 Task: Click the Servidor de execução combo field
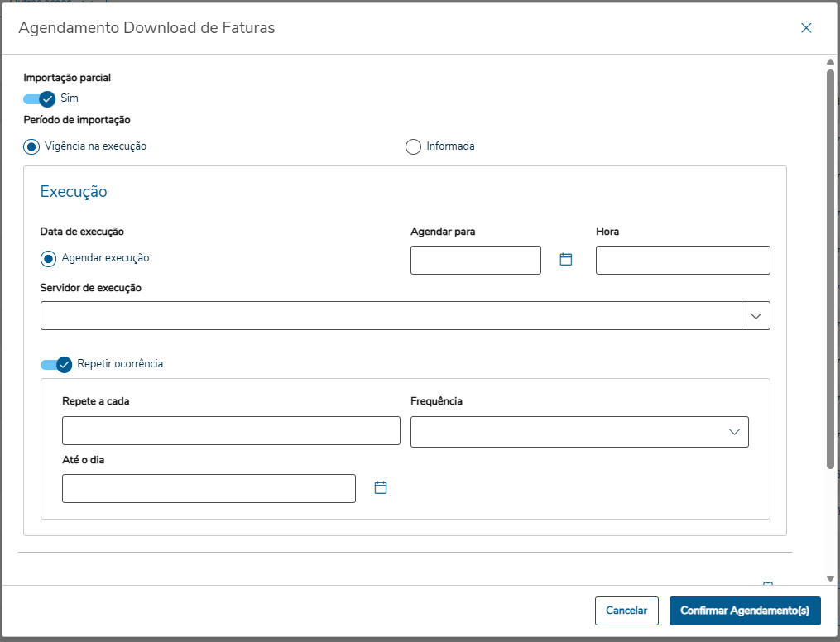(x=391, y=316)
